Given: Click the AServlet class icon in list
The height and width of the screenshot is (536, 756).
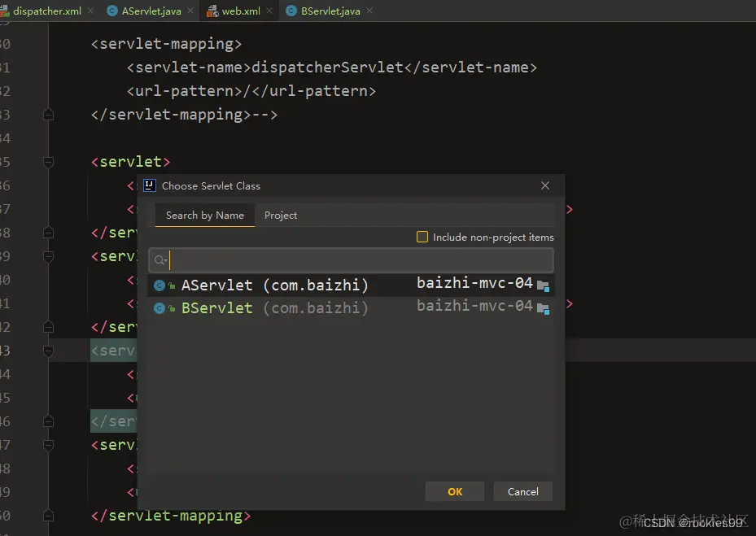Looking at the screenshot, I should pos(160,285).
